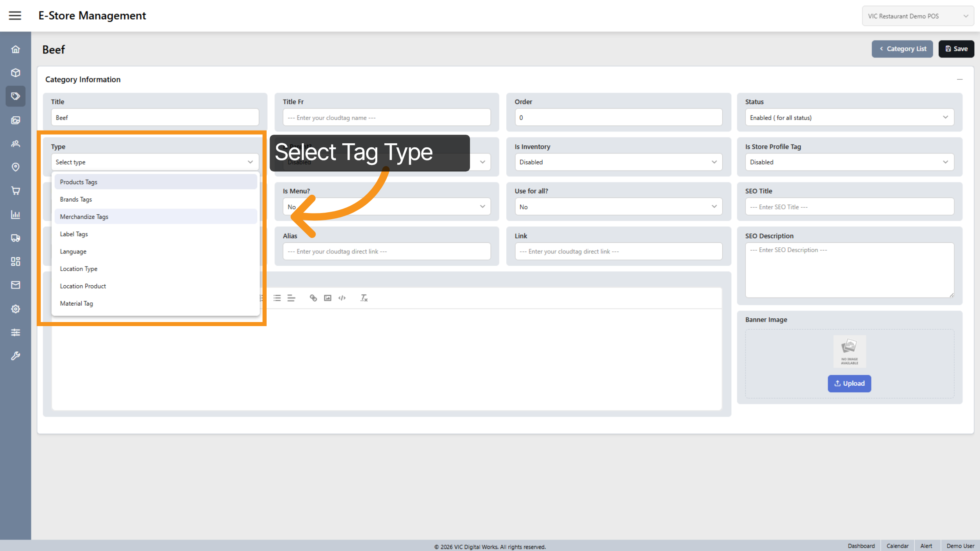The image size is (980, 551).
Task: Click the Save button
Action: pyautogui.click(x=956, y=49)
